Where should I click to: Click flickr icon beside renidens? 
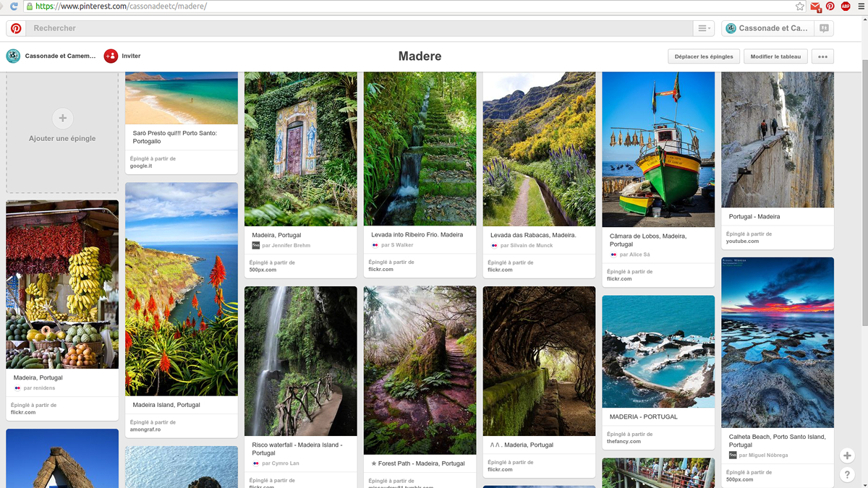(17, 388)
